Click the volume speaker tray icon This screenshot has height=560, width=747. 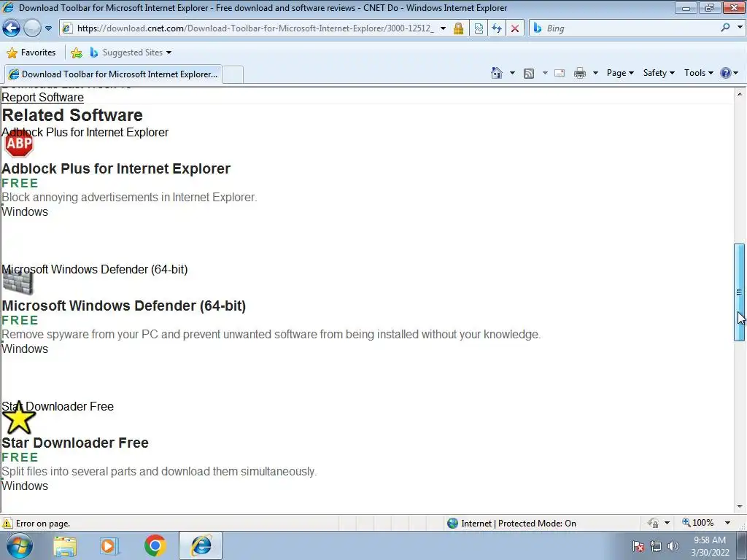pyautogui.click(x=673, y=547)
